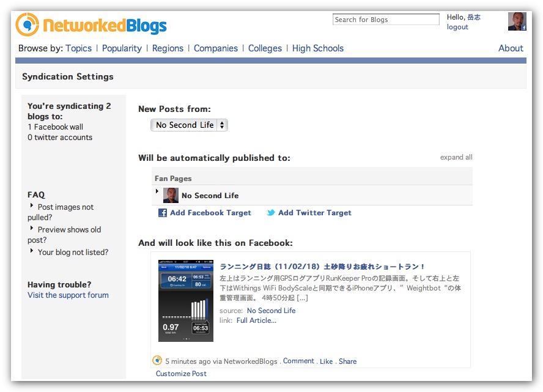Image resolution: width=543 pixels, height=392 pixels.
Task: Browse by High Schools
Action: pyautogui.click(x=318, y=48)
